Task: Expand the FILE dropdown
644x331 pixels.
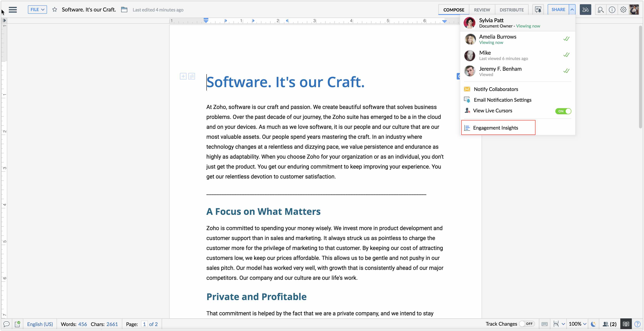Action: tap(37, 10)
